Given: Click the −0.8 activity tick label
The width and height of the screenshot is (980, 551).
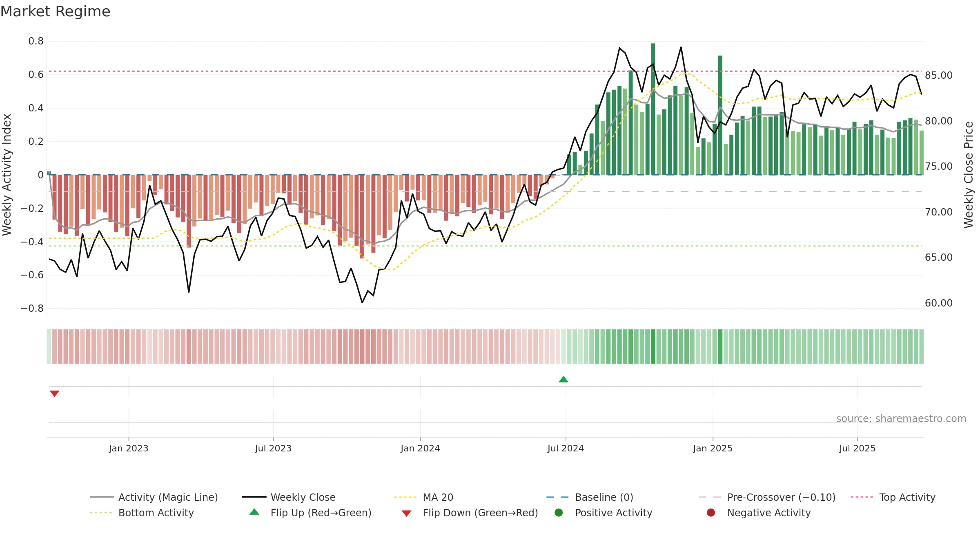Looking at the screenshot, I should coord(32,309).
